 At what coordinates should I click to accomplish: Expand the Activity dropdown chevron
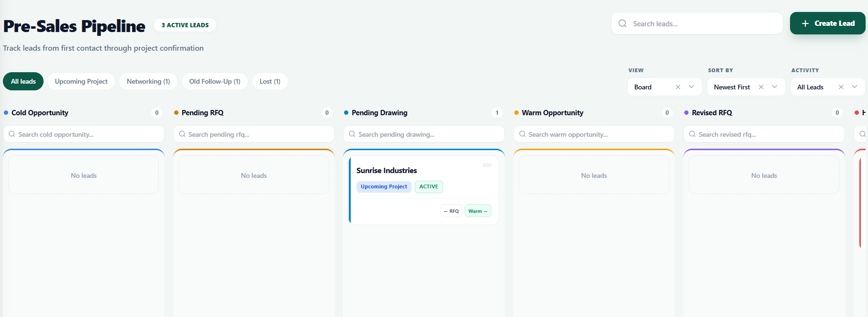[855, 87]
